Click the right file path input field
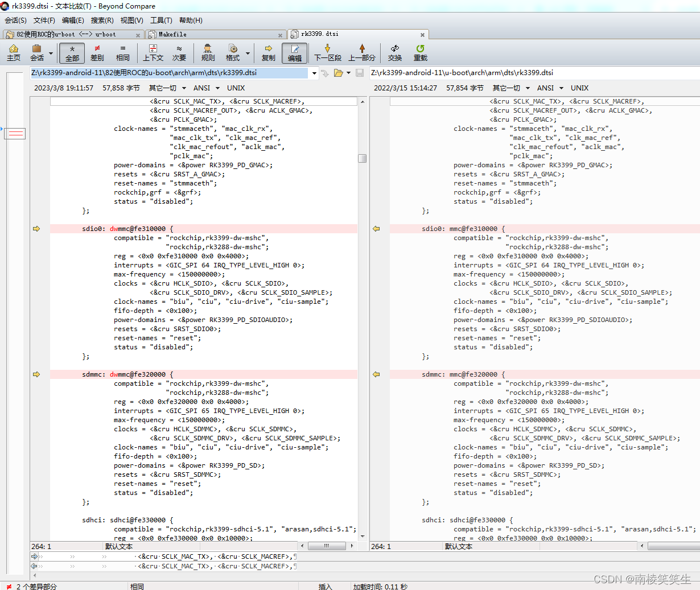This screenshot has height=590, width=700. (x=534, y=73)
